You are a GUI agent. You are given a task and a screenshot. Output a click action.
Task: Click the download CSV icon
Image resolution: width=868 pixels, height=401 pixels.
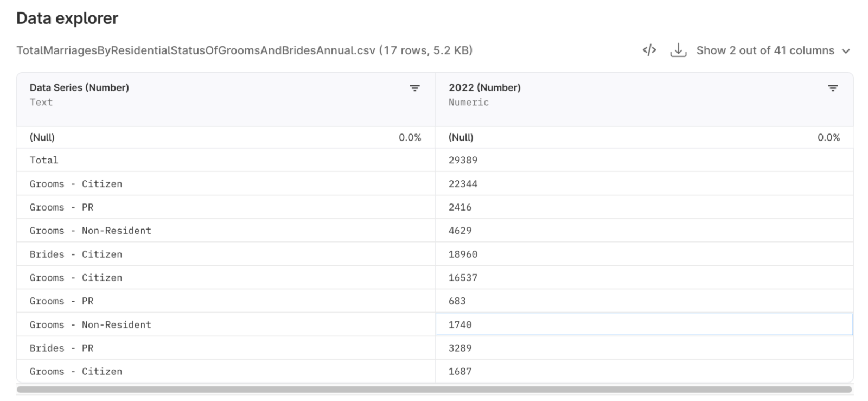[x=678, y=50]
